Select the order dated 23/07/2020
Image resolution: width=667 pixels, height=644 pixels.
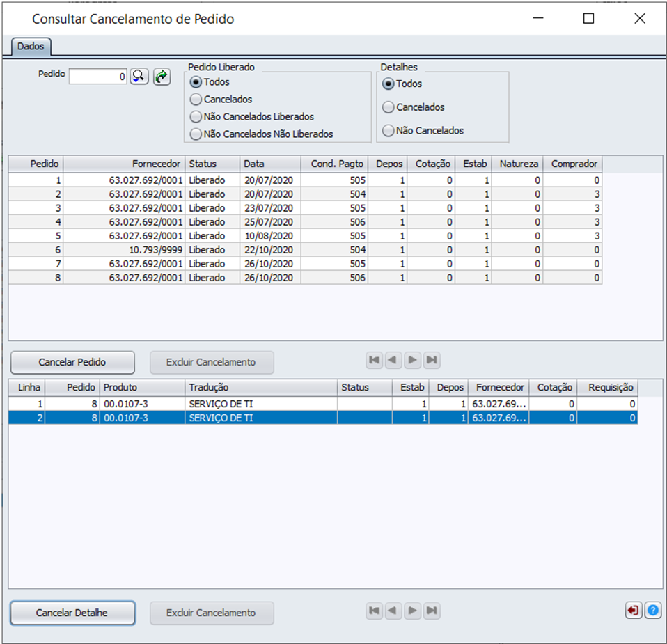point(305,208)
